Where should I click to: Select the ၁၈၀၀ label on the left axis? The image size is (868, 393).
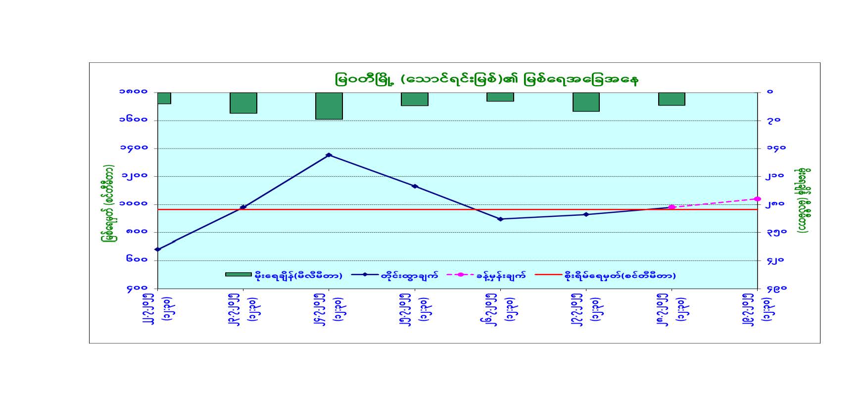click(134, 92)
